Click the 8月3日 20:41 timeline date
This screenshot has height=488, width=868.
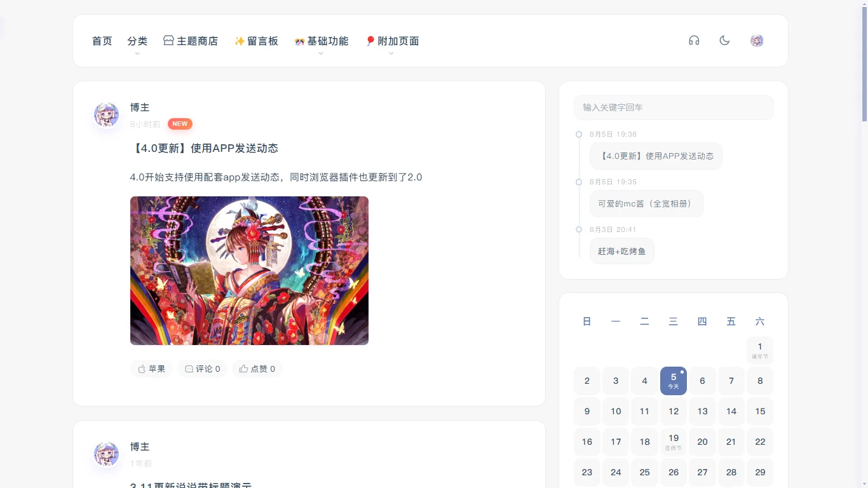coord(613,229)
